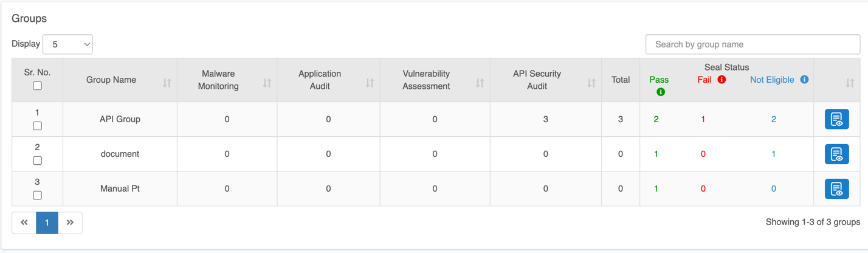Image resolution: width=868 pixels, height=253 pixels.
Task: Open report view for API Group row
Action: coord(836,119)
